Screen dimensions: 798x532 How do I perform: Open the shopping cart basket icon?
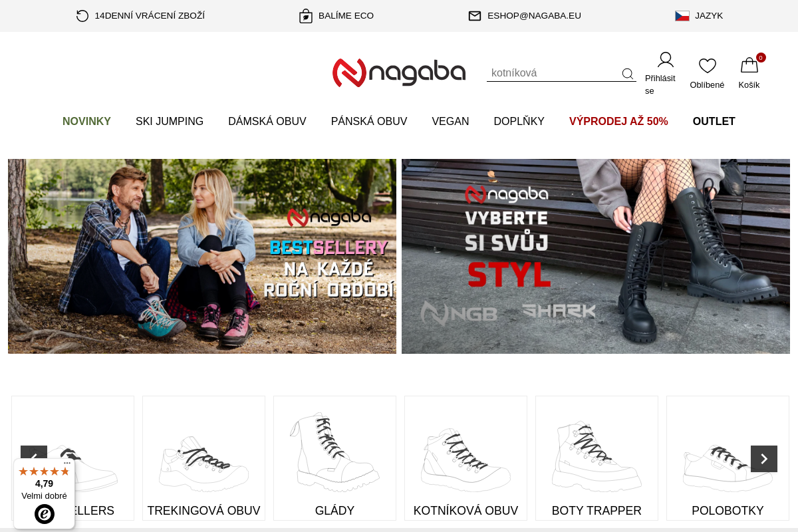749,65
